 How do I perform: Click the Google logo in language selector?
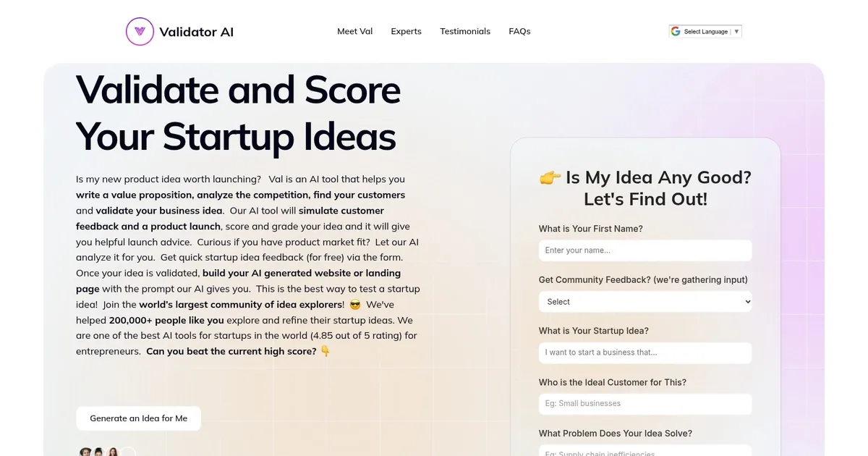click(676, 31)
